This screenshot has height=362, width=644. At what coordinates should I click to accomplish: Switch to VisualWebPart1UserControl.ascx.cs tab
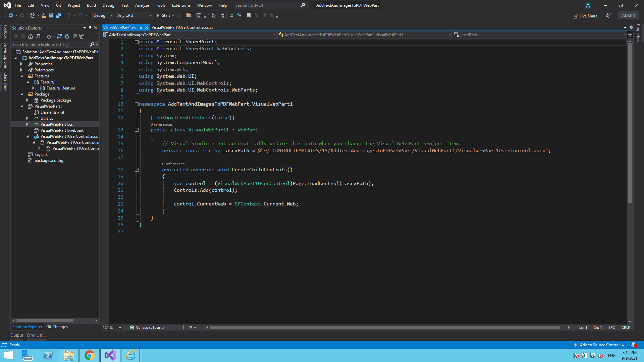[182, 27]
